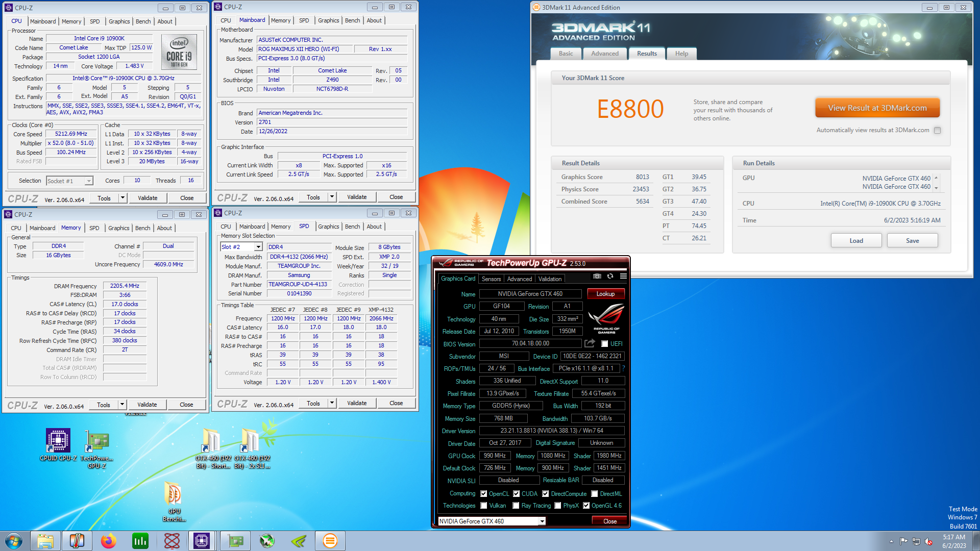The width and height of the screenshot is (980, 551).
Task: Click Validate in the CPU-Z SPD window
Action: tap(357, 403)
